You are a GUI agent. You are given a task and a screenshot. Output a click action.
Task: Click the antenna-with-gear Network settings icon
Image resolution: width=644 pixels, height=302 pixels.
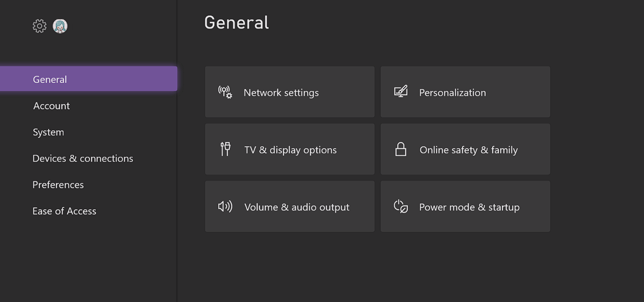225,92
